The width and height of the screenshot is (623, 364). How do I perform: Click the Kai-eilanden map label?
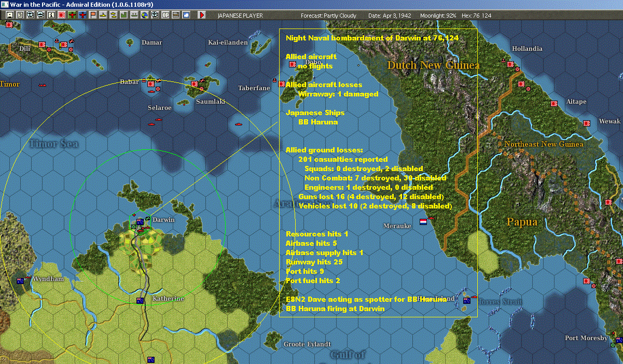tap(228, 43)
